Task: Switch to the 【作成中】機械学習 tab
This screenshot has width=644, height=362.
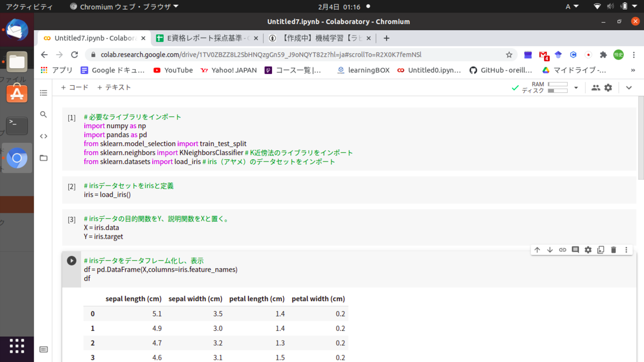Action: click(x=320, y=38)
